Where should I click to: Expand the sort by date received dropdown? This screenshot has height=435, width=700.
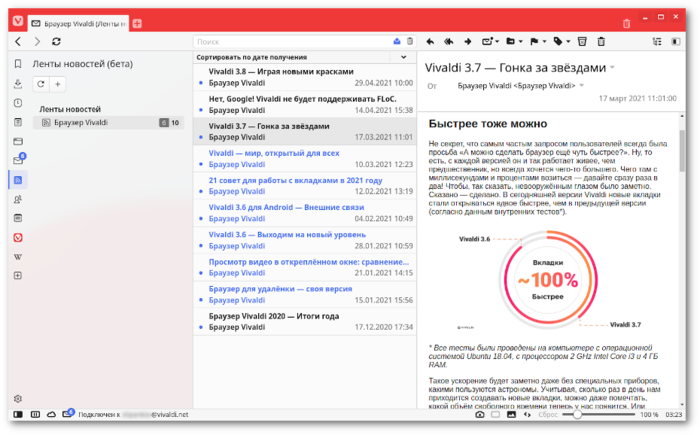coord(404,57)
